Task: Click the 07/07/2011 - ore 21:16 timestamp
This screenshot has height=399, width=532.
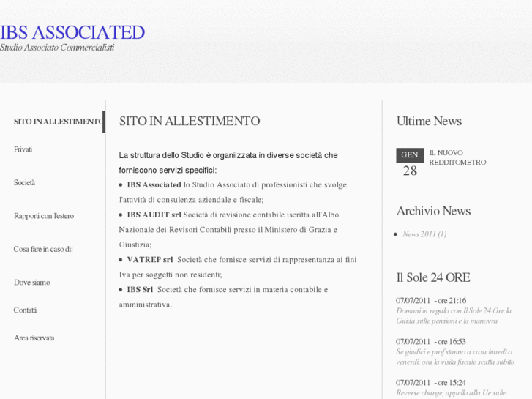Action: (431, 300)
